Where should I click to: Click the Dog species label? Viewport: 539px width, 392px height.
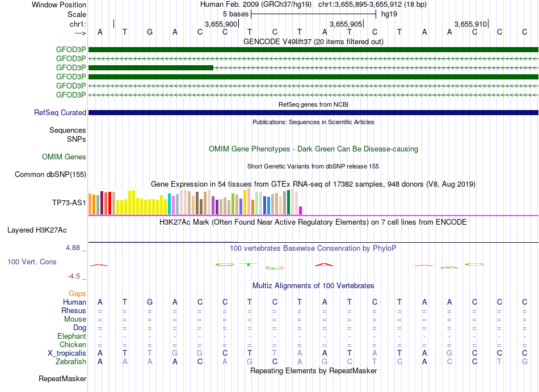(x=79, y=328)
